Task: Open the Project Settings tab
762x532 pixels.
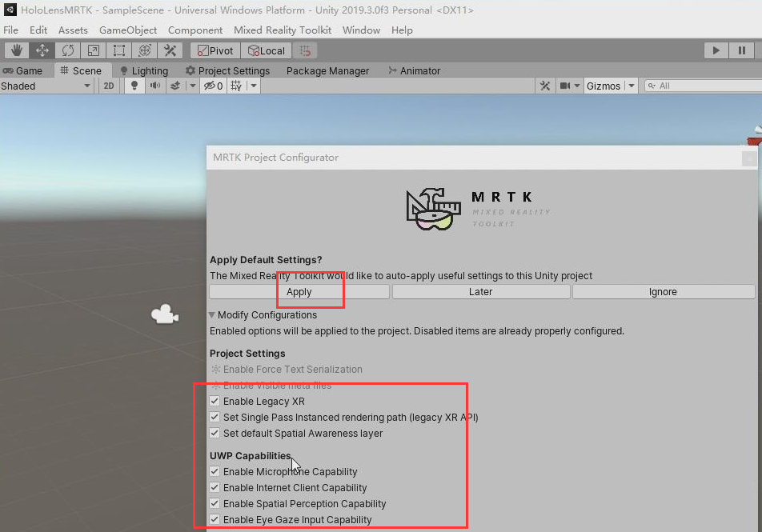Action: [227, 71]
